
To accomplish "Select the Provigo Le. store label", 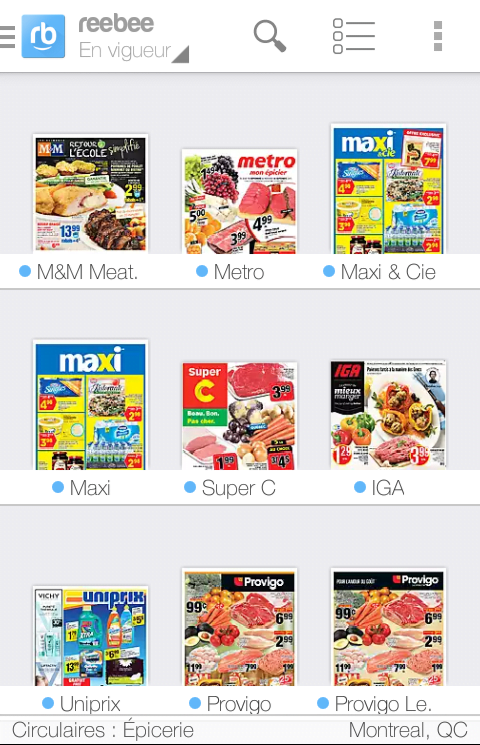I will pyautogui.click(x=383, y=704).
